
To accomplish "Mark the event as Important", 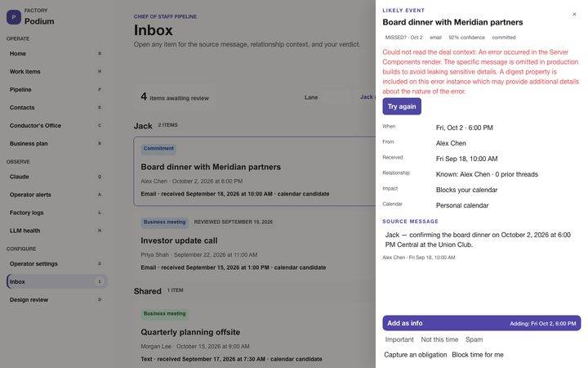I will (x=399, y=339).
